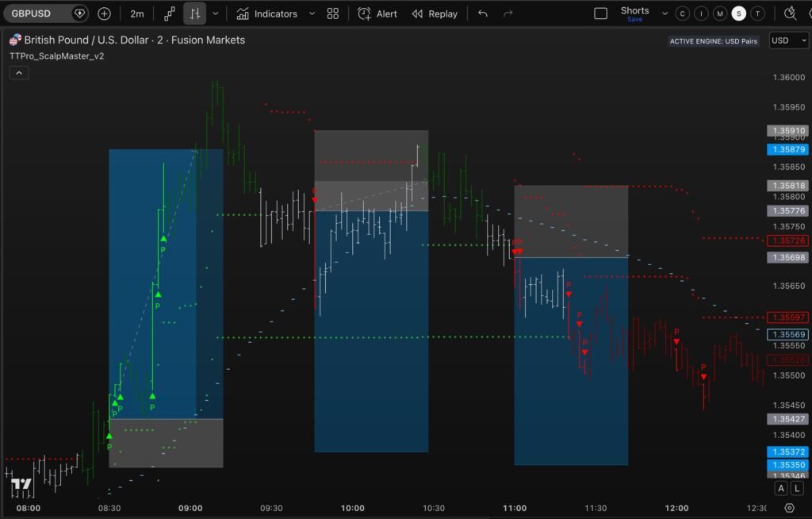Select the bars chart style icon

click(x=194, y=13)
